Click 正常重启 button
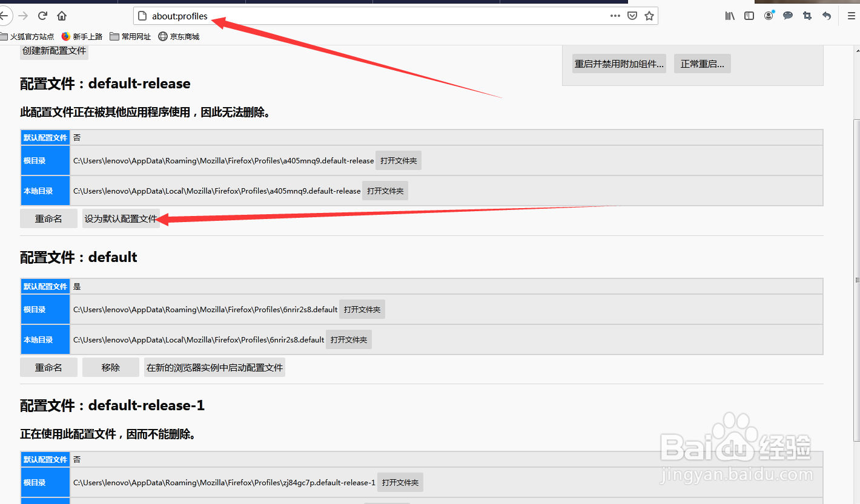The height and width of the screenshot is (504, 860). [703, 64]
